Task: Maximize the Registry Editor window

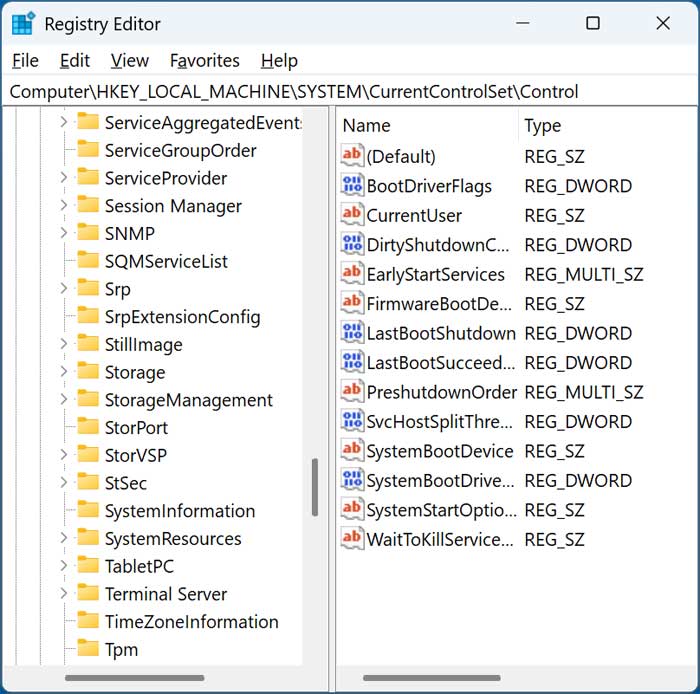Action: coord(592,23)
